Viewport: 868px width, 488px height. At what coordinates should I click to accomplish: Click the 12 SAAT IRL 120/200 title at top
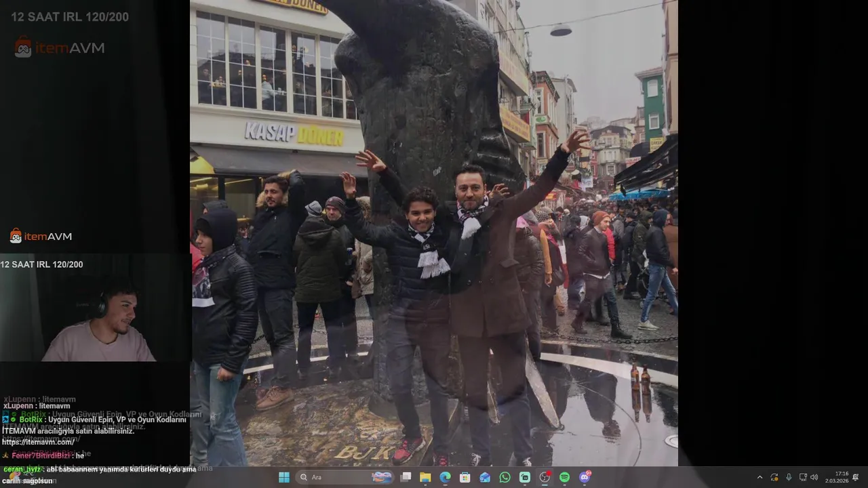[x=70, y=17]
